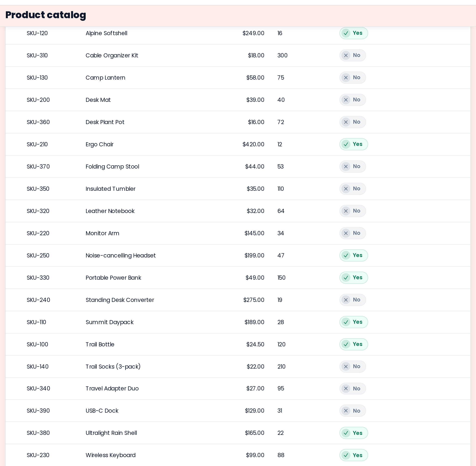Toggle the Yes badge for Noise-cancelling Headset
Viewport: 476px width, 466px height.
[353, 255]
